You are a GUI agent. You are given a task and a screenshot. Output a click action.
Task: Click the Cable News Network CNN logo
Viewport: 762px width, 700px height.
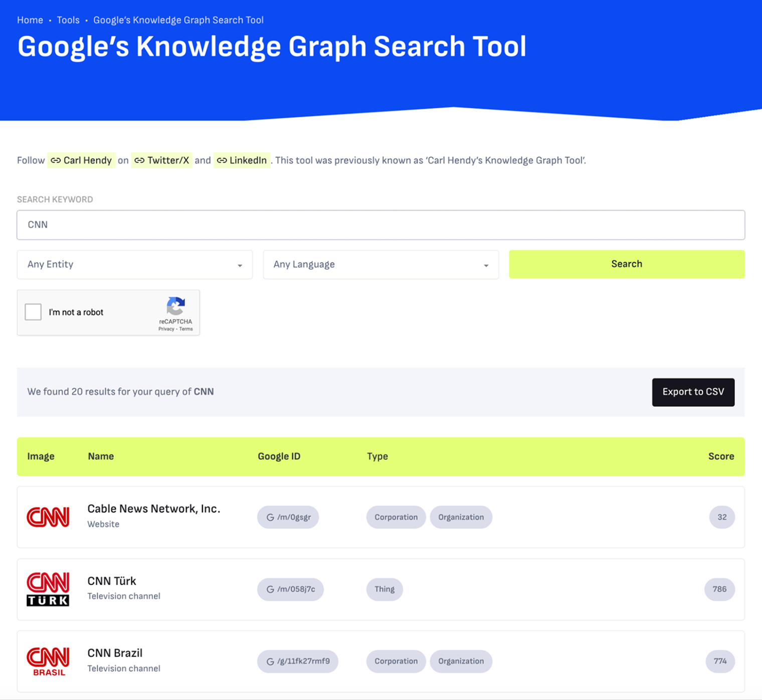tap(48, 517)
